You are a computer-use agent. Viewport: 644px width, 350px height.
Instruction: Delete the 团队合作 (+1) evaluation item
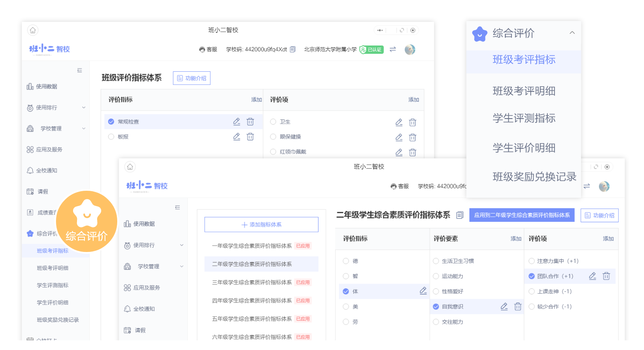[x=606, y=276]
